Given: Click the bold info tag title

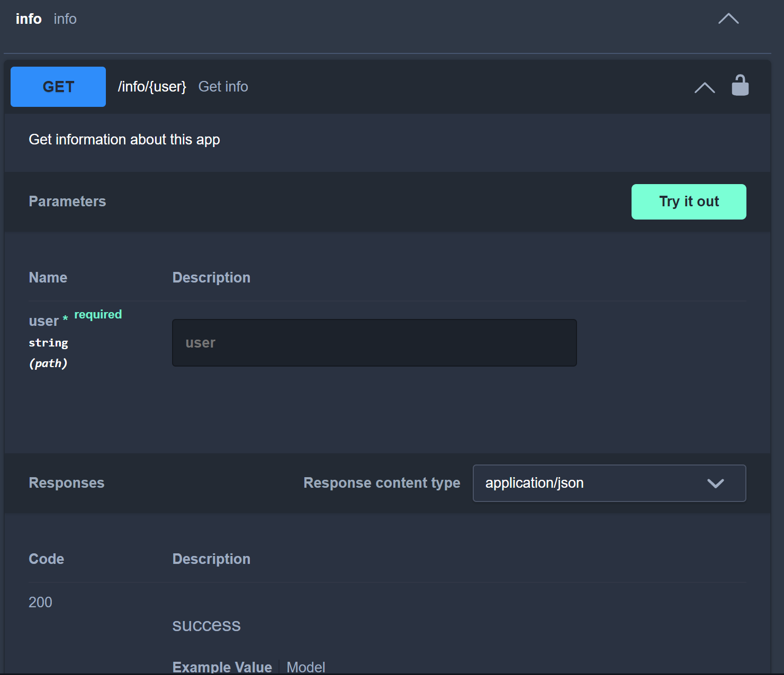Looking at the screenshot, I should click(x=29, y=19).
